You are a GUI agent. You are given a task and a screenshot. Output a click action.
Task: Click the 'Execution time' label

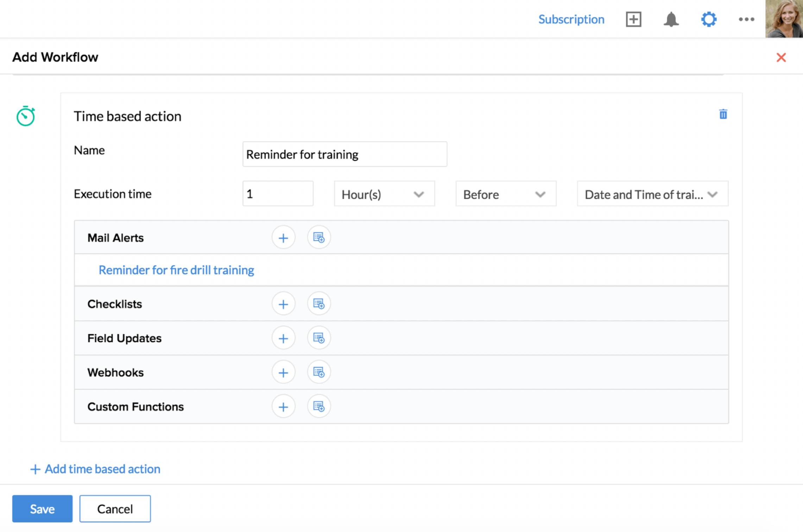(113, 194)
